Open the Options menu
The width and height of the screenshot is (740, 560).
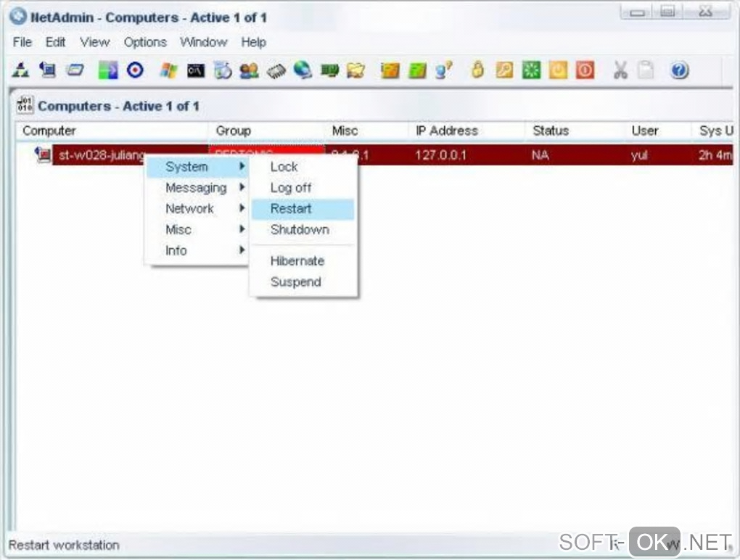(145, 42)
